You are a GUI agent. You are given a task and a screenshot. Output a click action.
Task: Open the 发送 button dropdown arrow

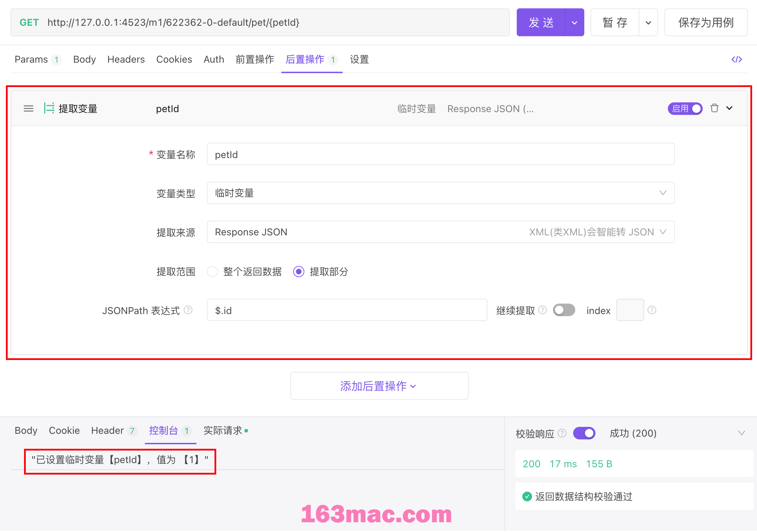(x=575, y=23)
